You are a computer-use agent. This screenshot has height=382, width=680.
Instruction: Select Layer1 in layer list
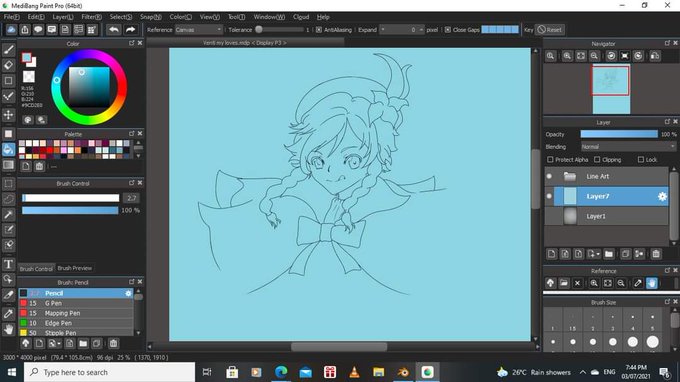click(x=606, y=216)
